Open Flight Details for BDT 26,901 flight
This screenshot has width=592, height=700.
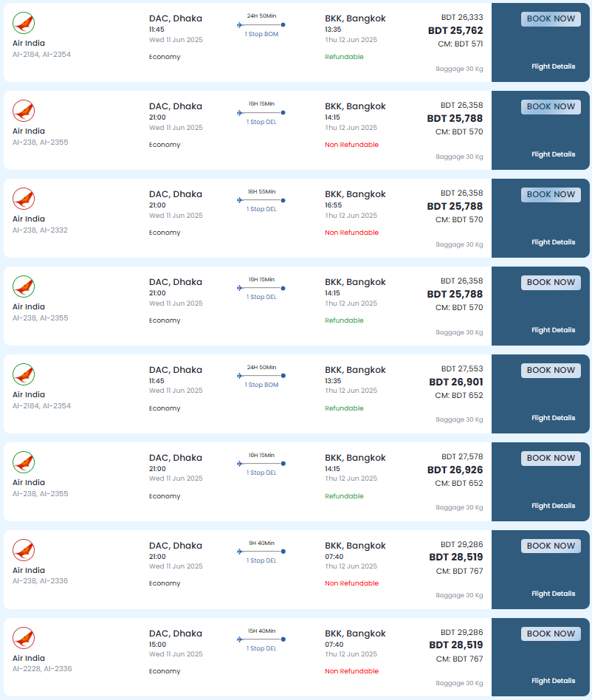click(553, 419)
